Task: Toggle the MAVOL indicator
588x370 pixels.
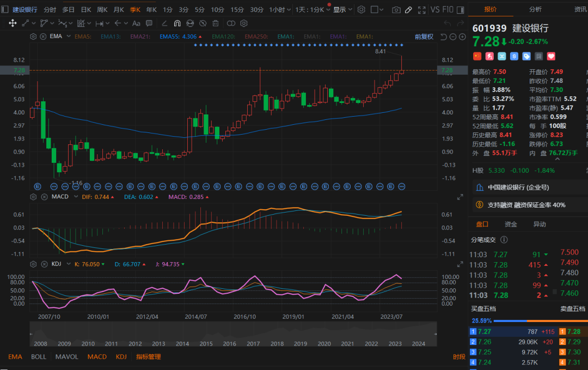Action: [x=67, y=357]
